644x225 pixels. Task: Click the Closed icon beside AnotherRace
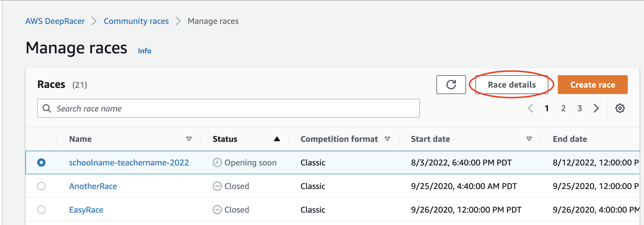[217, 186]
